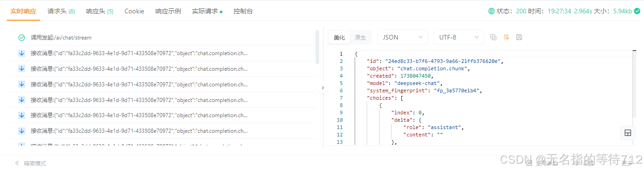
Task: Switch to the 响应头 (5) tab
Action: pyautogui.click(x=100, y=11)
